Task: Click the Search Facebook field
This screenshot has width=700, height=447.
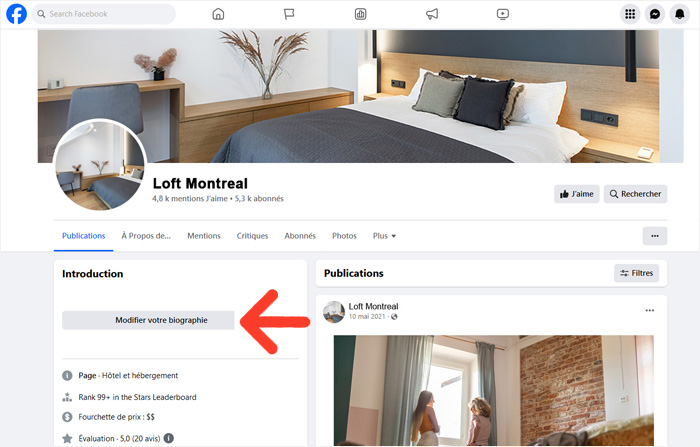Action: click(x=104, y=14)
